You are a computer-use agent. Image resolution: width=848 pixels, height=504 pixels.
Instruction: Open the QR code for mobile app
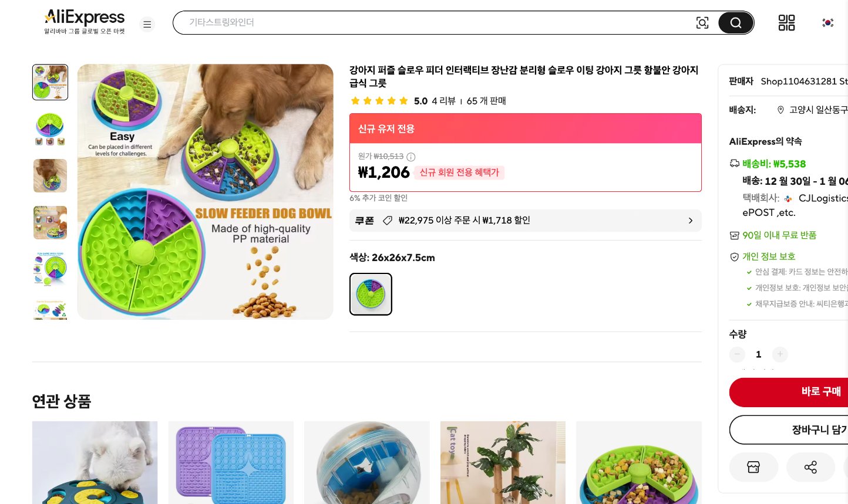(x=786, y=22)
